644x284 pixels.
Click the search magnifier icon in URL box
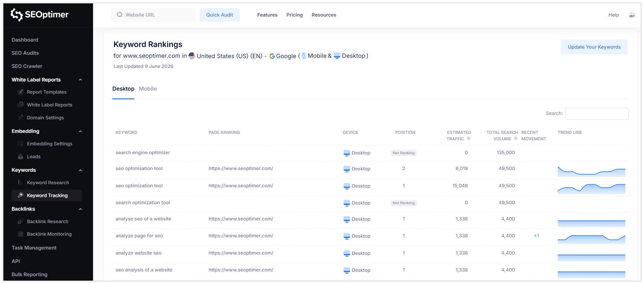119,15
